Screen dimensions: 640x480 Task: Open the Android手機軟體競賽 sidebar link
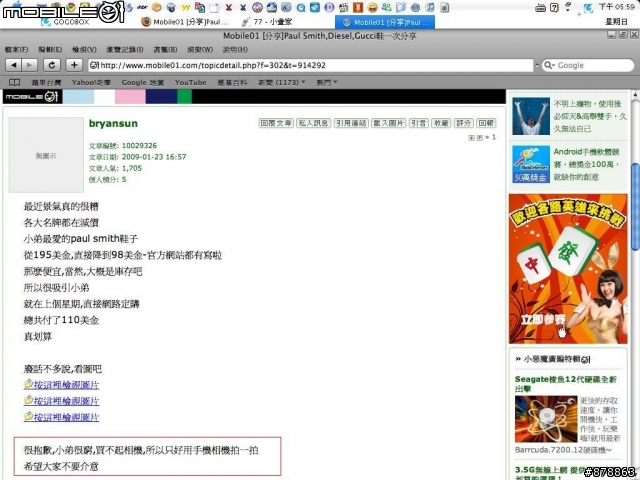click(x=587, y=164)
